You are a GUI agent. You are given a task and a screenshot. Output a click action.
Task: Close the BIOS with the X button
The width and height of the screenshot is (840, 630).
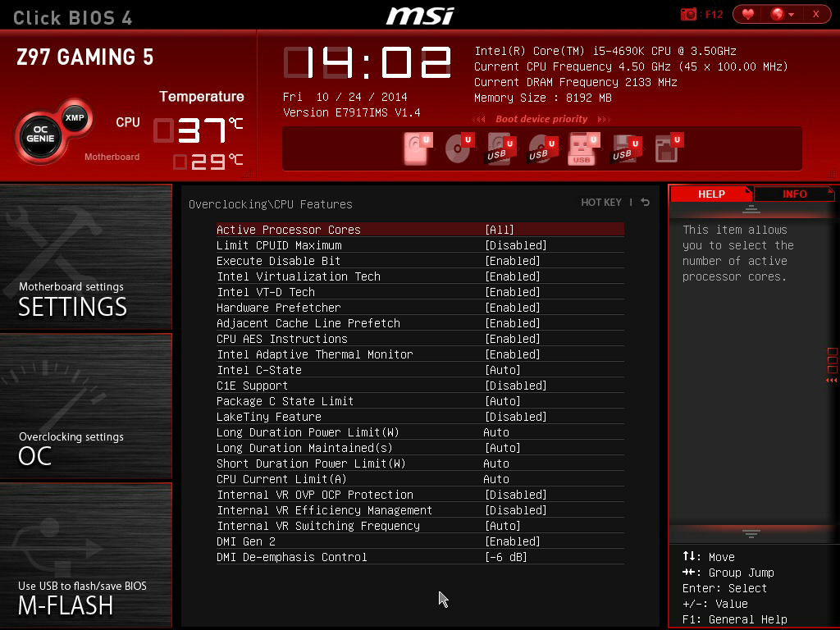coord(816,14)
